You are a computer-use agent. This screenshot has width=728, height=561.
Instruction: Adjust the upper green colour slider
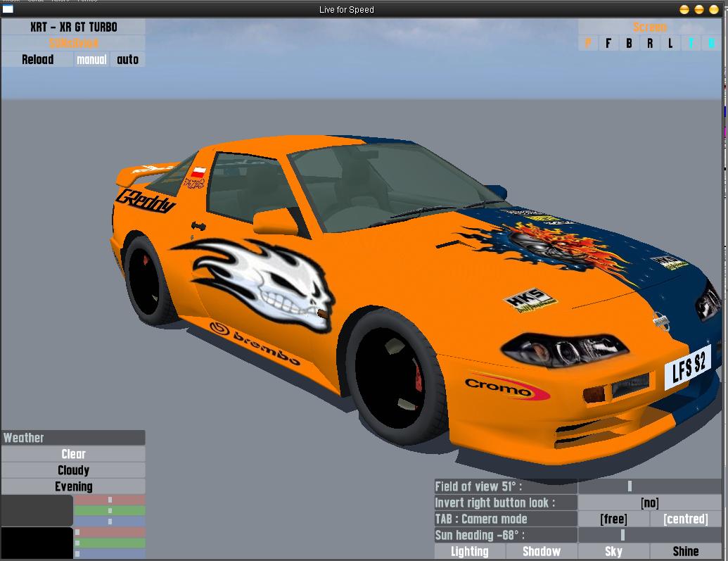(x=110, y=511)
